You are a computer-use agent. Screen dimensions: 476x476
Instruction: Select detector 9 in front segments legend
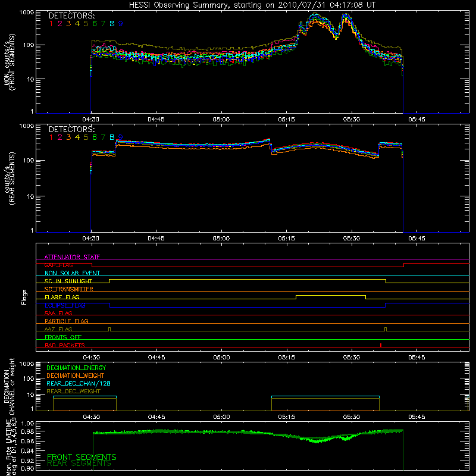121,24
